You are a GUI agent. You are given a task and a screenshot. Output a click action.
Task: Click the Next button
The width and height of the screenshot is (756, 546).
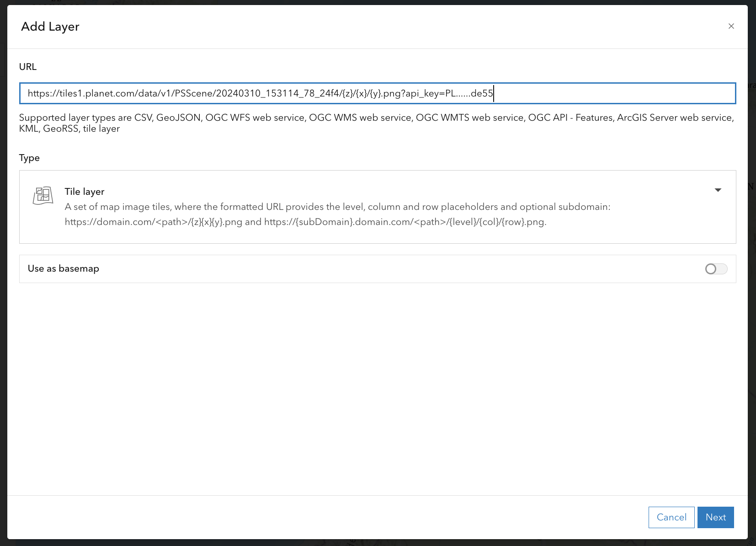click(716, 517)
